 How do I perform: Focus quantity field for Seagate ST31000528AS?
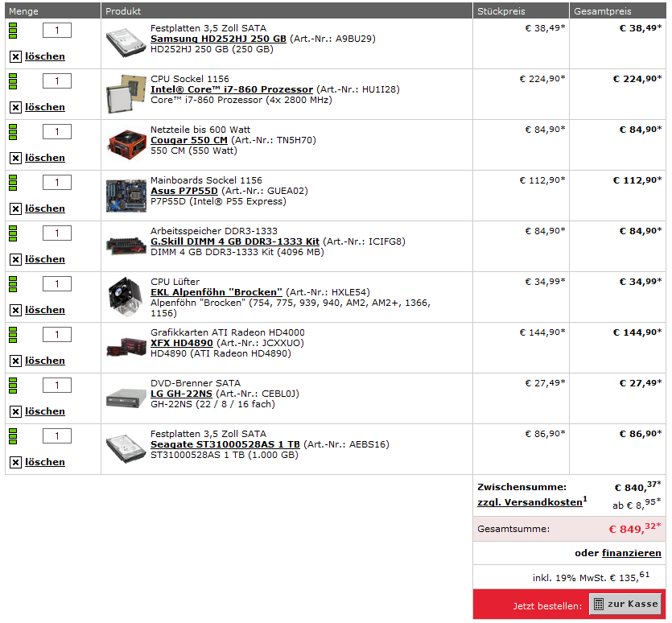coord(57,436)
